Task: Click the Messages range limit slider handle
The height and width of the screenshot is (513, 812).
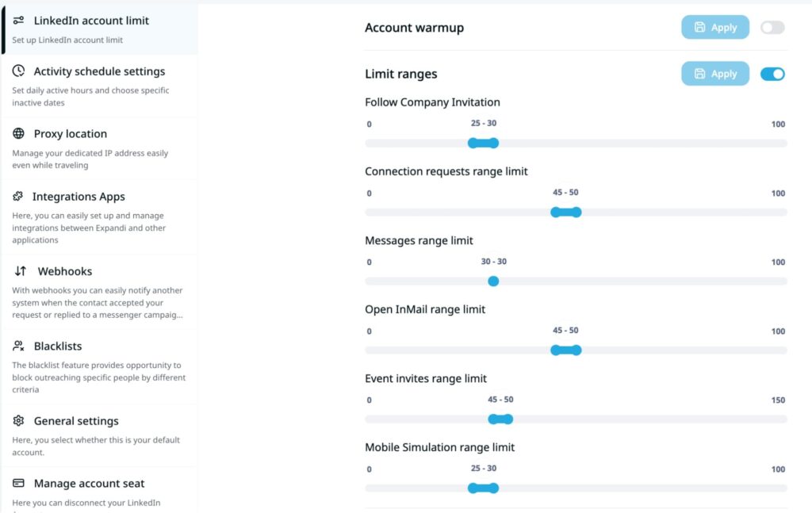Action: coord(493,281)
